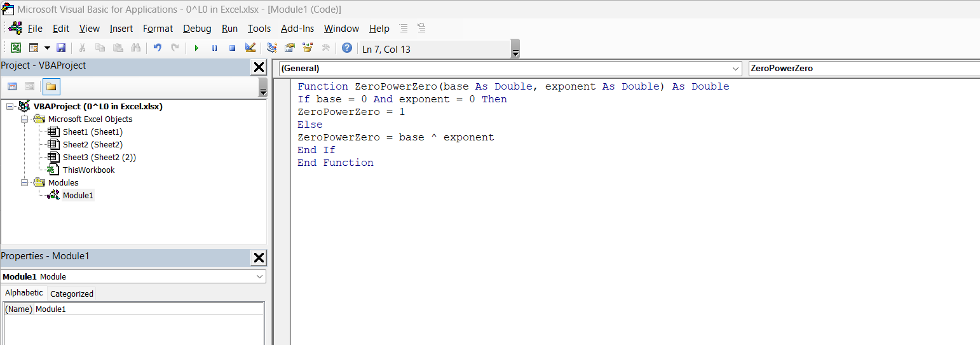The width and height of the screenshot is (980, 345).
Task: Click the View Microsoft Excel icon
Action: [x=16, y=48]
